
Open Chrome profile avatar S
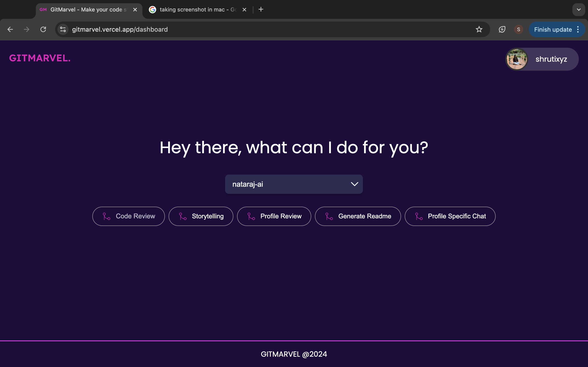click(x=518, y=29)
